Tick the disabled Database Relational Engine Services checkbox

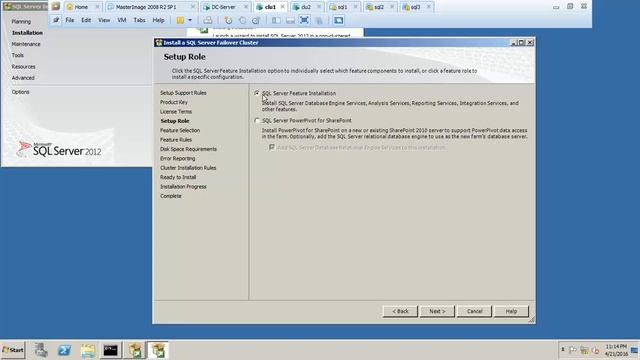tap(272, 147)
